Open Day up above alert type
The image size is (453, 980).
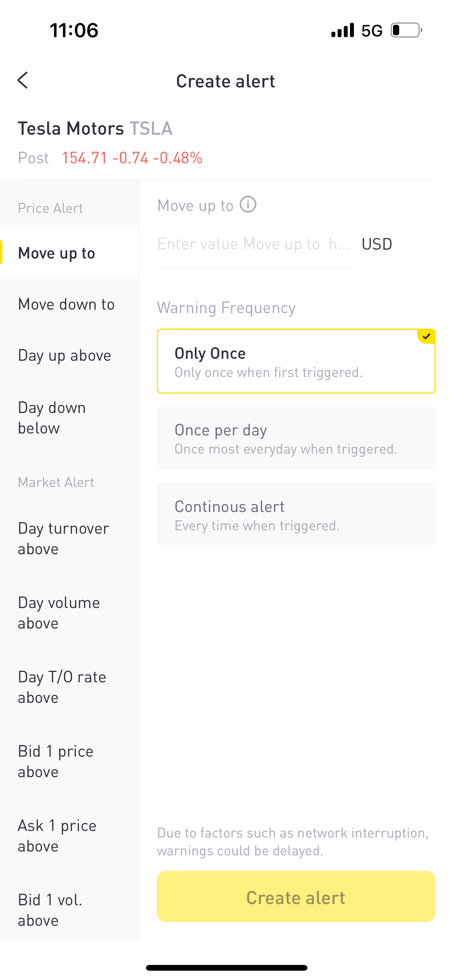[65, 356]
